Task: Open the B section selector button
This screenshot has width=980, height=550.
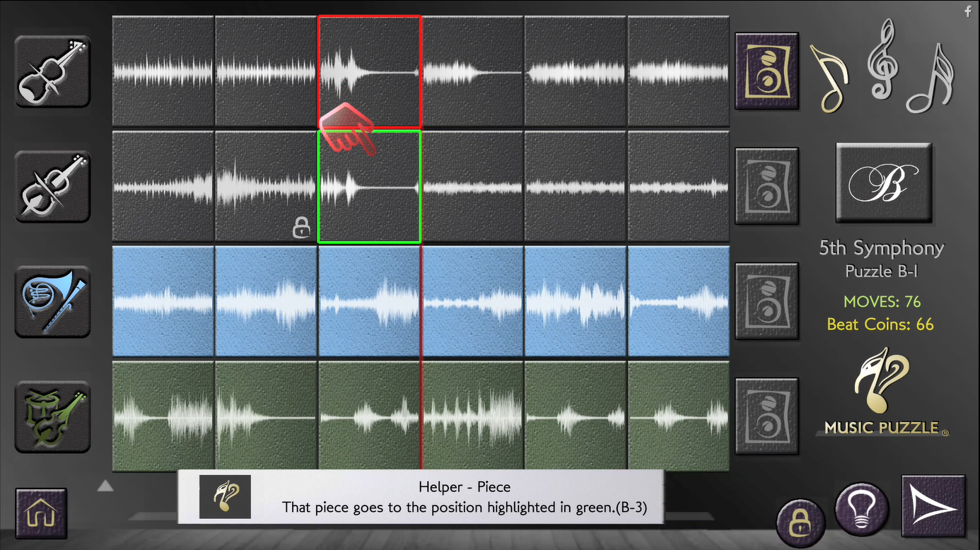Action: click(x=884, y=183)
